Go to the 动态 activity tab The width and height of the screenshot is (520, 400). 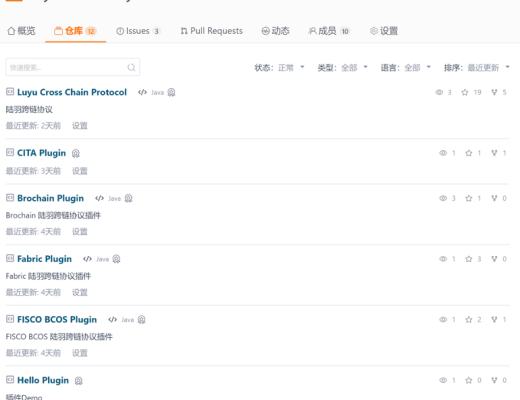pyautogui.click(x=275, y=31)
